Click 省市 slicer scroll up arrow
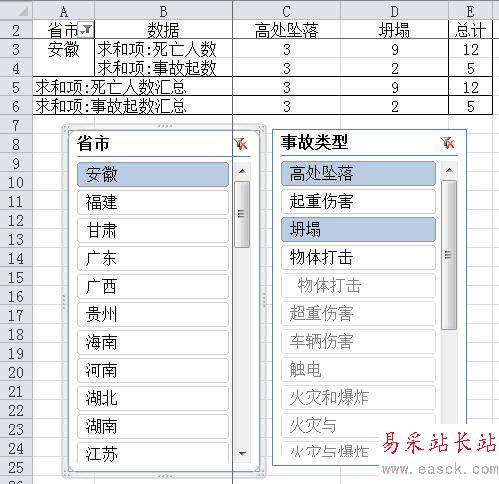 pos(242,171)
